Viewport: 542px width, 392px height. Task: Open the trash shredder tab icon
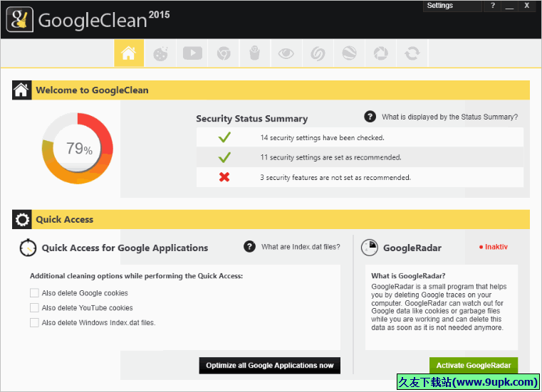pyautogui.click(x=255, y=53)
